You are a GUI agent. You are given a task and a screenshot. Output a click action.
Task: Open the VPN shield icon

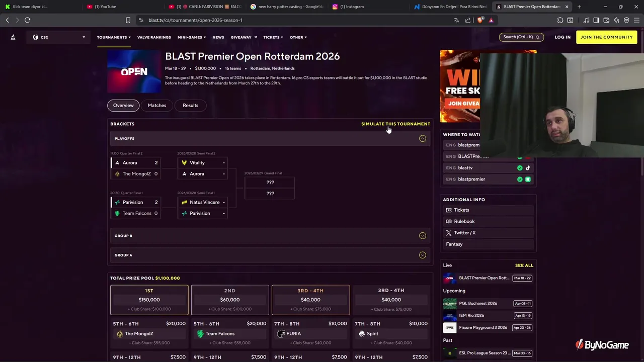coord(626,20)
